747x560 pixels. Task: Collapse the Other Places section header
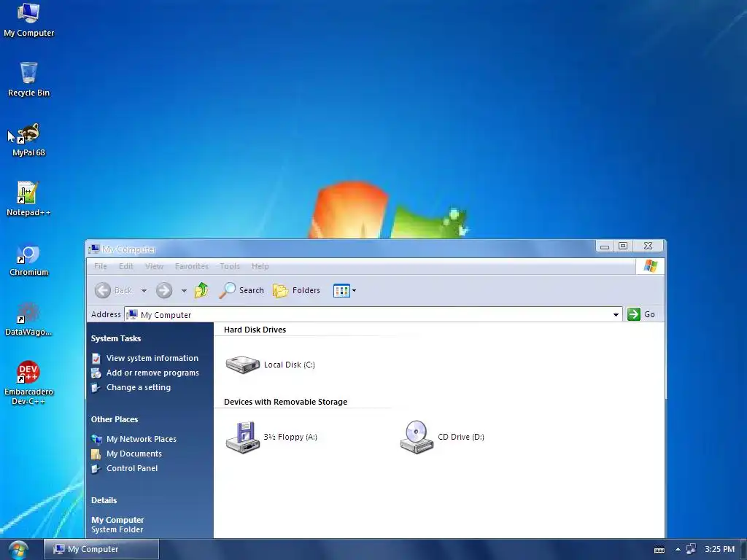[115, 419]
